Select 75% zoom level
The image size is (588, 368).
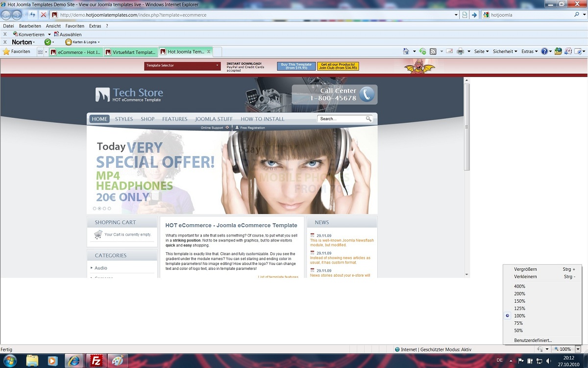pos(518,323)
